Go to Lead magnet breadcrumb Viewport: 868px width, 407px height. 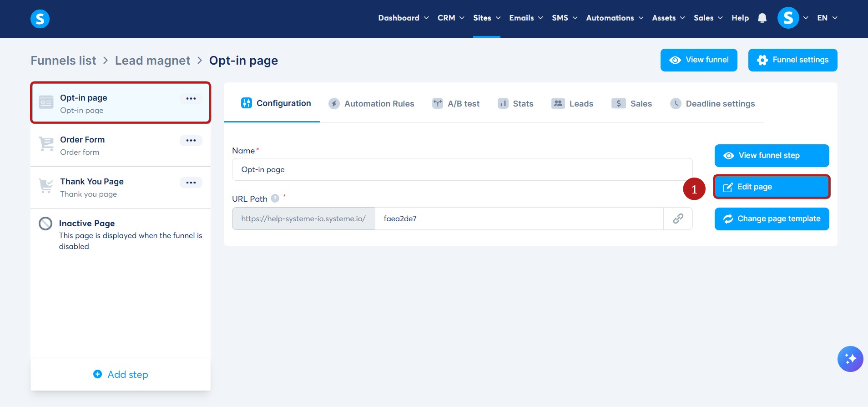(152, 61)
